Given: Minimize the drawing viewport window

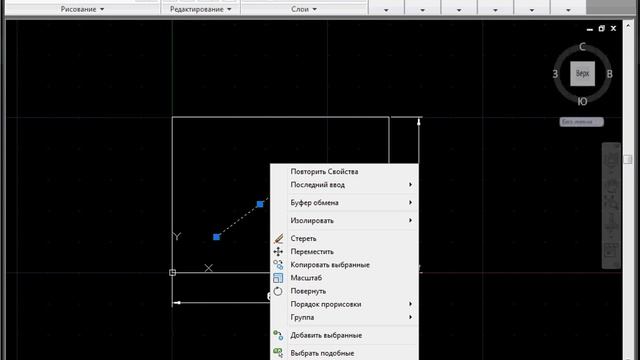Looking at the screenshot, I should tap(589, 29).
